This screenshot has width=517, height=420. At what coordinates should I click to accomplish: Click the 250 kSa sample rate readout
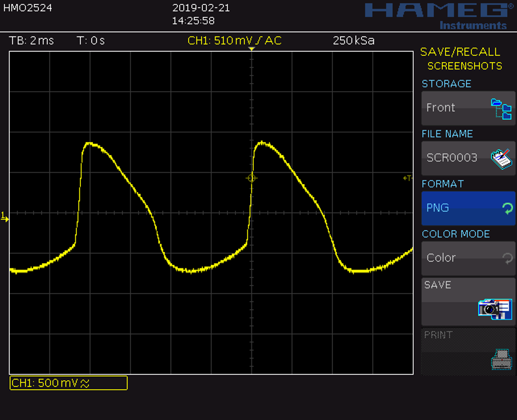pos(353,40)
